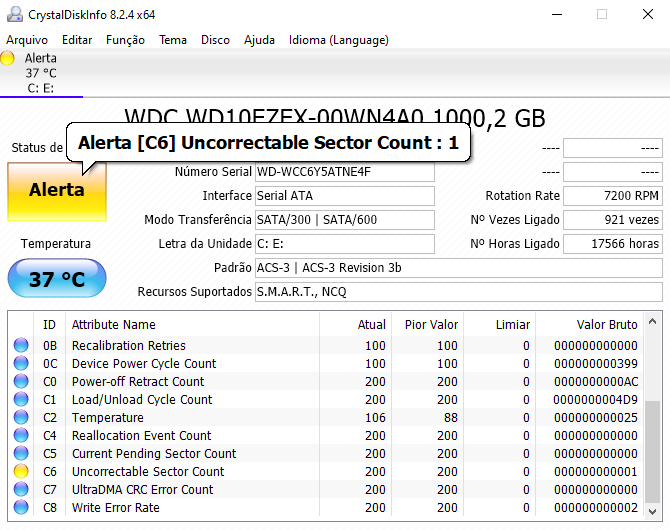Open the Tema menu
Viewport: 670px width, 530px height.
pyautogui.click(x=173, y=40)
